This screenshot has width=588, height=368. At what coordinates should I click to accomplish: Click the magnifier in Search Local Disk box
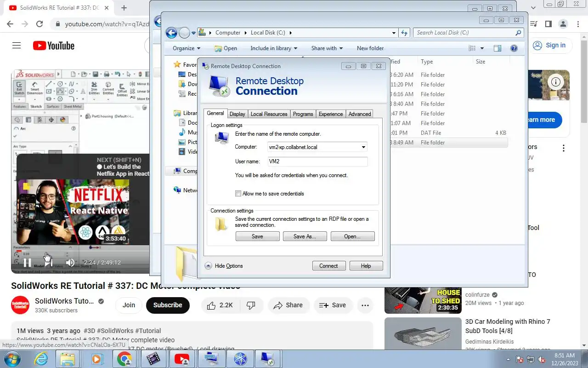tap(518, 33)
